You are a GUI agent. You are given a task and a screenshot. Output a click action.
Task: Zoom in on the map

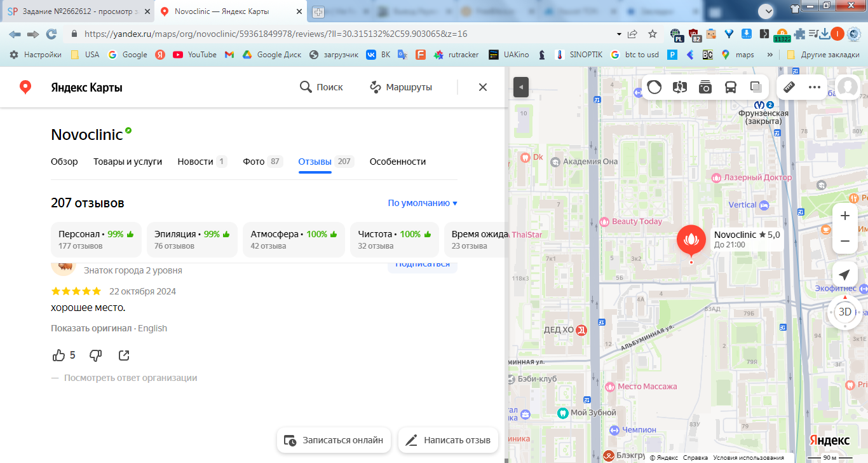click(844, 216)
